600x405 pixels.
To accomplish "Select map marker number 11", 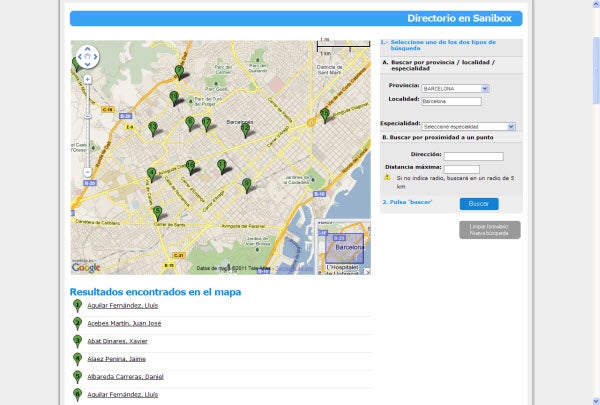I will tap(222, 167).
